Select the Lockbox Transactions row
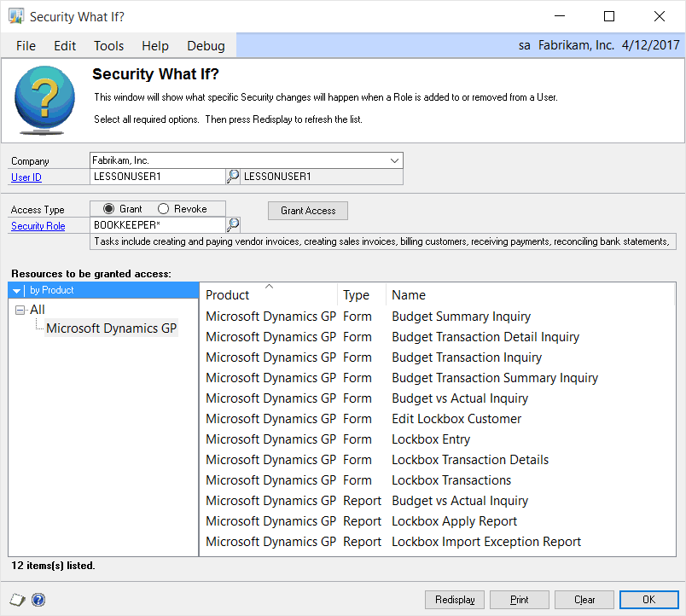The width and height of the screenshot is (686, 616). [x=438, y=480]
